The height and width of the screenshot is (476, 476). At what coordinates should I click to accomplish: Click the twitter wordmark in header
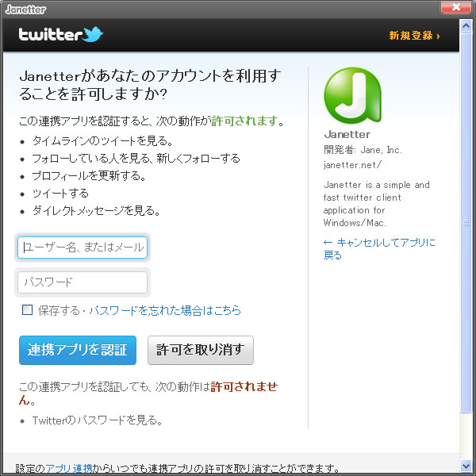(x=50, y=34)
